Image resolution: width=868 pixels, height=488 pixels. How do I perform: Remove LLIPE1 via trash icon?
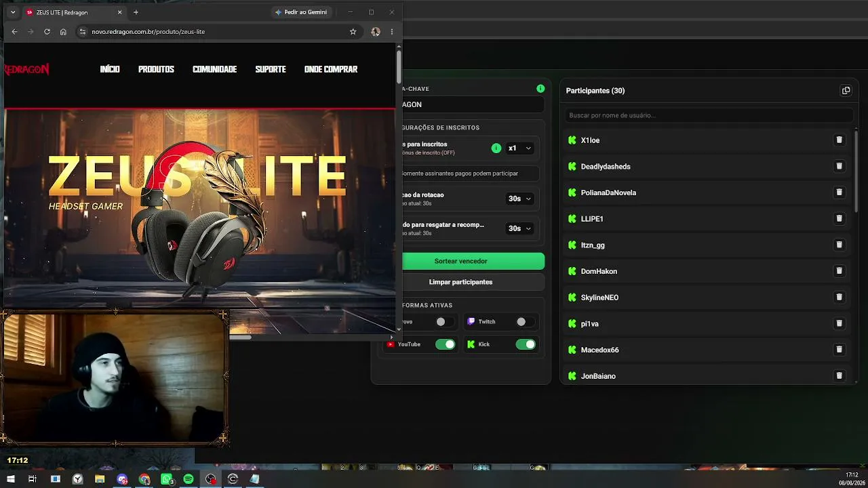click(839, 219)
